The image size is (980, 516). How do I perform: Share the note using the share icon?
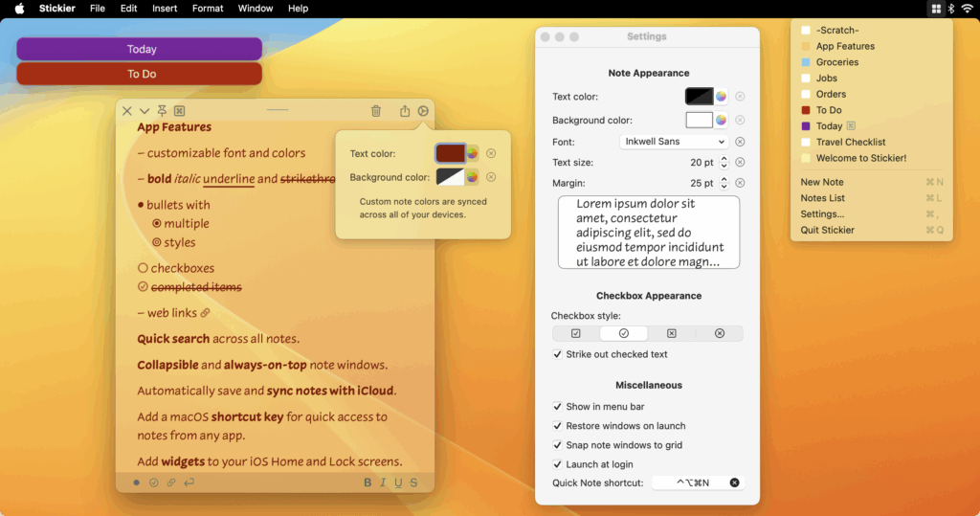(405, 111)
